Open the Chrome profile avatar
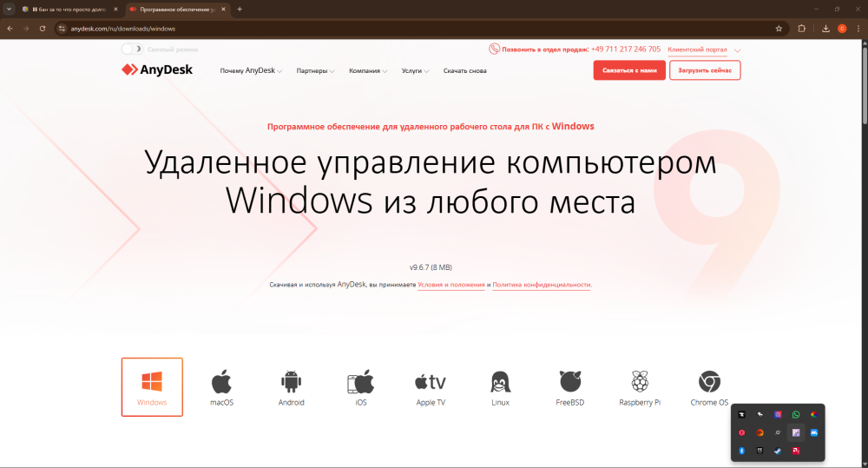 [x=842, y=29]
